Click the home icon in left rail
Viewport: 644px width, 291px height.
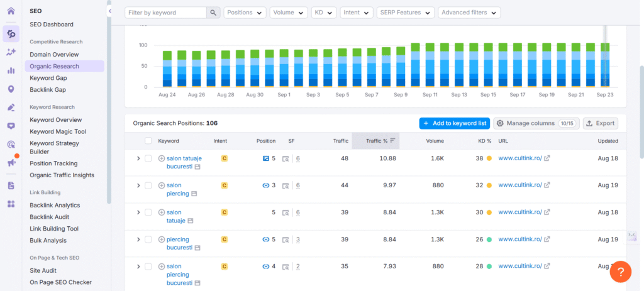[11, 11]
